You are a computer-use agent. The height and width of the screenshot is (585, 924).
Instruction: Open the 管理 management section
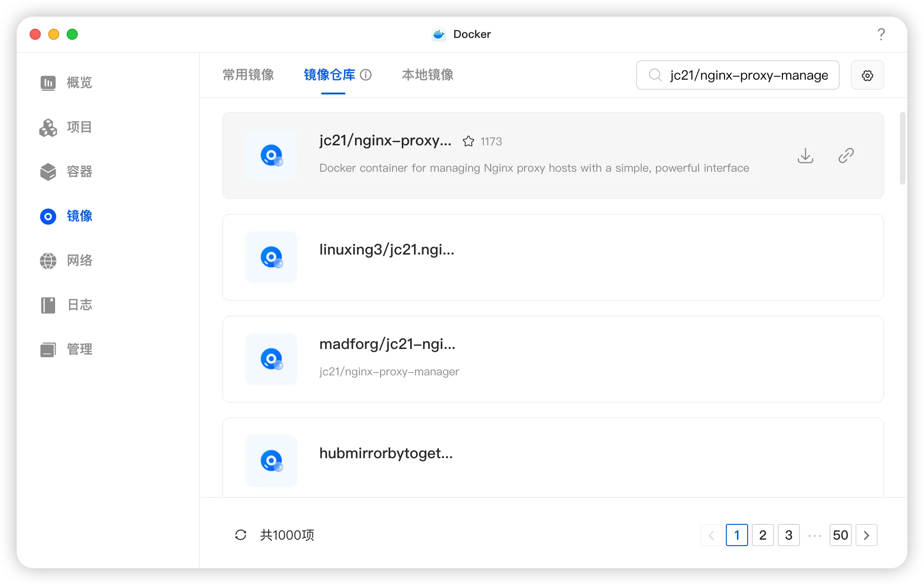click(x=66, y=349)
